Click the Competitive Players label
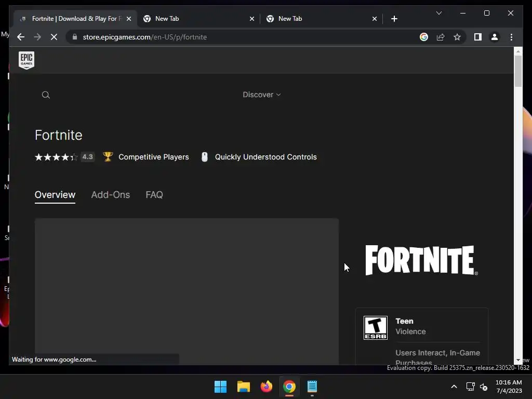The image size is (532, 399). coord(154,157)
